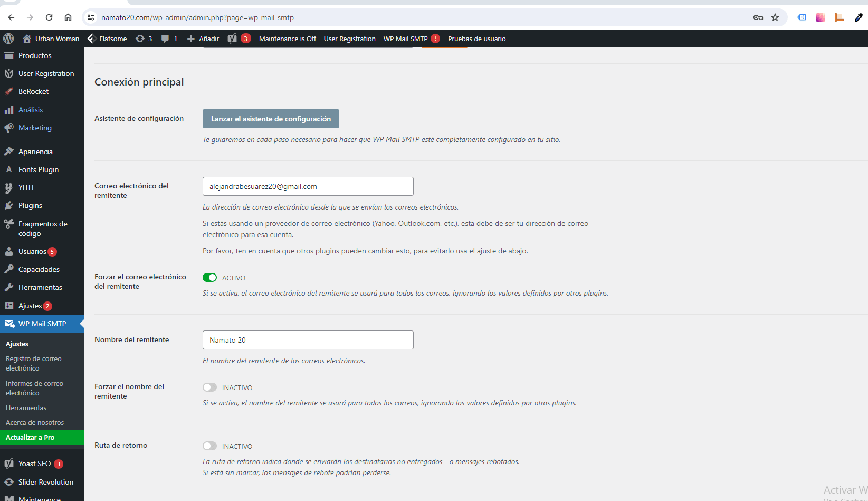Open the updates icon showing 3
The width and height of the screenshot is (868, 501).
point(144,39)
